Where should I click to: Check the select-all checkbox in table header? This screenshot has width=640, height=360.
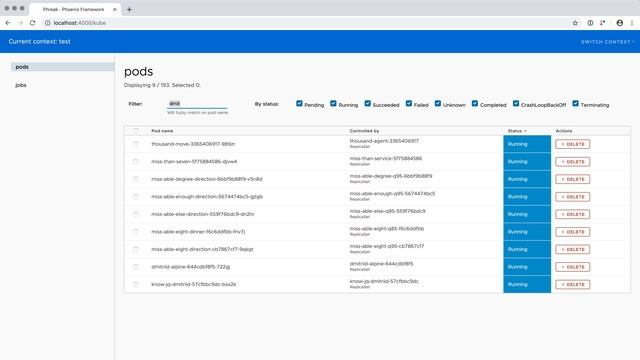136,131
